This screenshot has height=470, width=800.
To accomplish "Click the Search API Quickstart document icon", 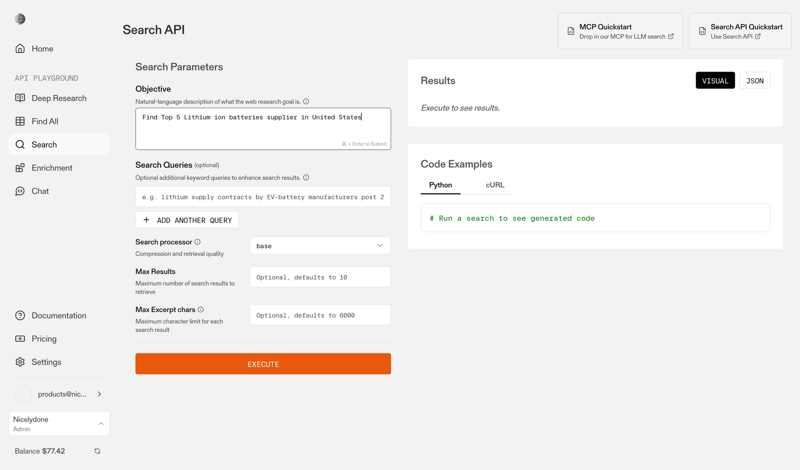I will (x=703, y=31).
